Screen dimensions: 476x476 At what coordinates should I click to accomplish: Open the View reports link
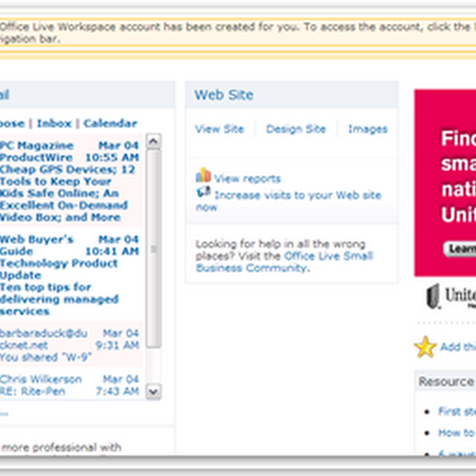click(x=248, y=178)
